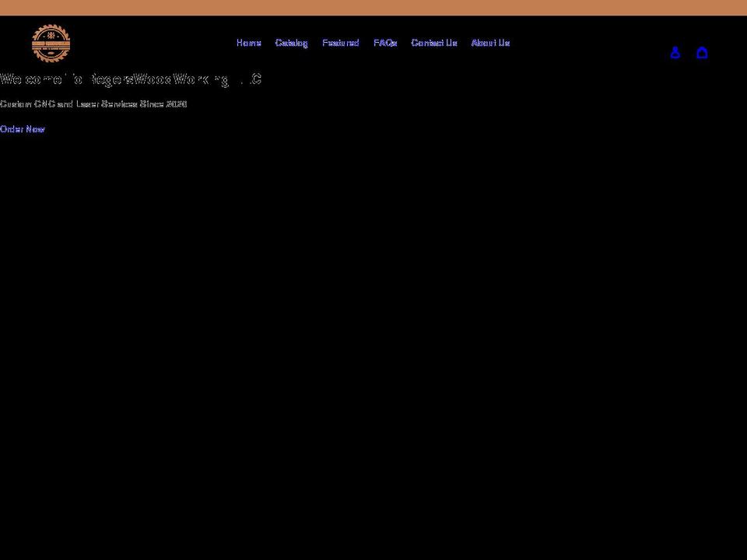Click the RogersWoodWorking saw blade logo
Viewport: 747px width, 560px height.
[51, 43]
